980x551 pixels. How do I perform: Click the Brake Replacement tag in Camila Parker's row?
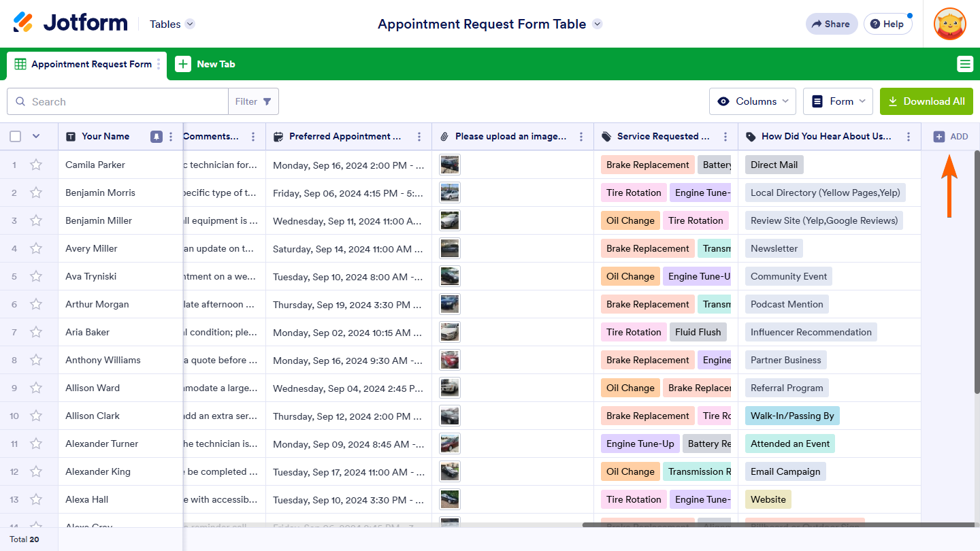tap(647, 165)
